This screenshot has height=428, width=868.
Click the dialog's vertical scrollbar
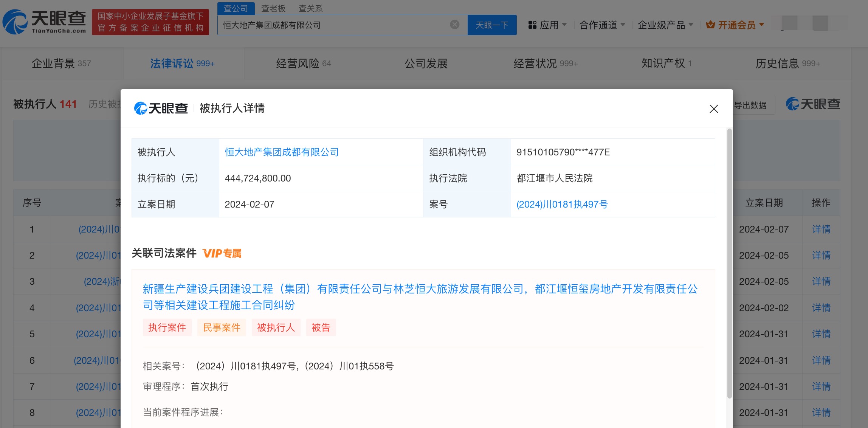point(729,263)
